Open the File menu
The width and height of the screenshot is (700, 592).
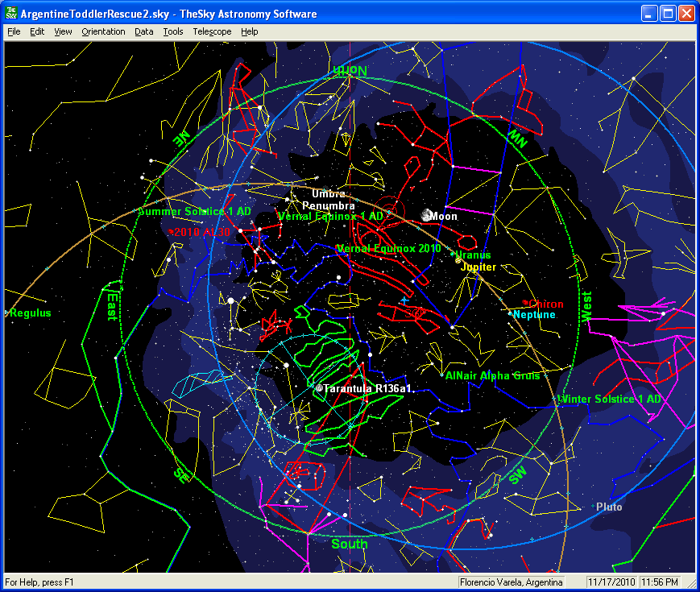coord(13,31)
